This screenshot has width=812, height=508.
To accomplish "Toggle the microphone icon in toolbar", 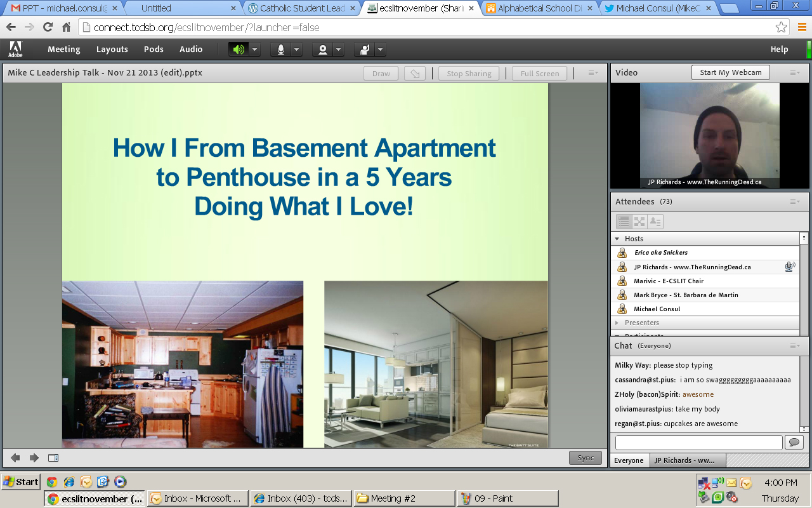I will tap(280, 50).
